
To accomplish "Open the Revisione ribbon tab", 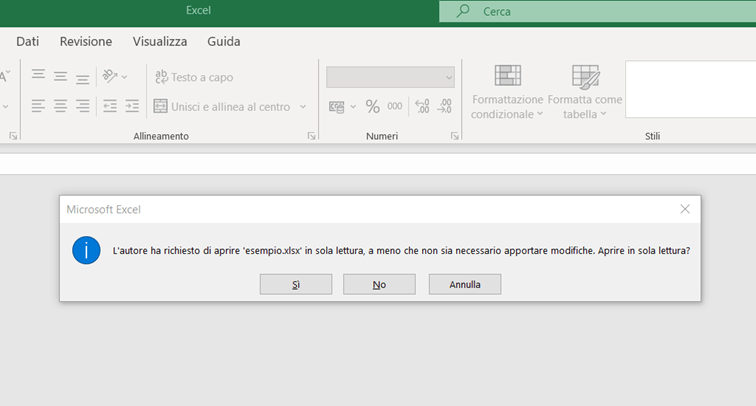I will 86,41.
